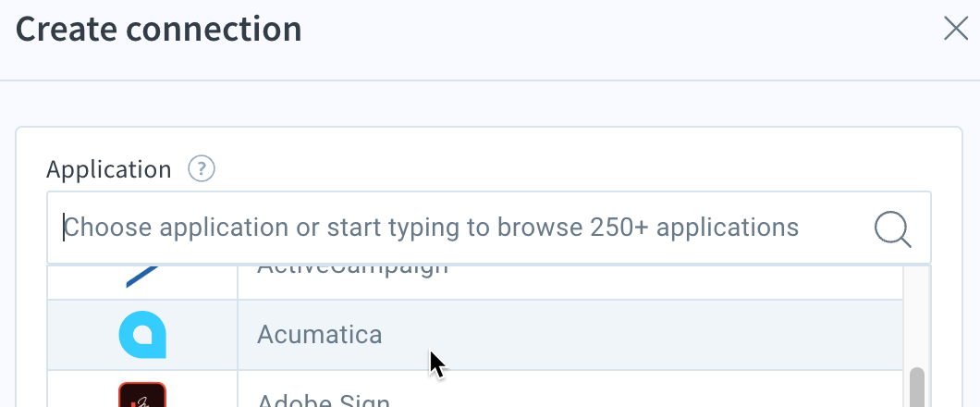Image resolution: width=980 pixels, height=407 pixels.
Task: Select Acumatica from the application list
Action: [x=475, y=335]
